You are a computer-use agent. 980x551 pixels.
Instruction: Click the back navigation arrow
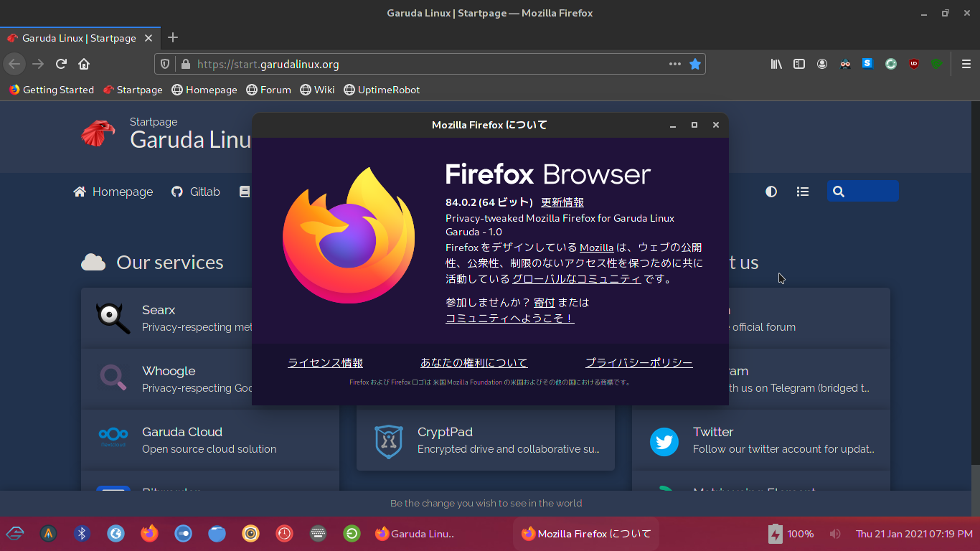point(14,64)
